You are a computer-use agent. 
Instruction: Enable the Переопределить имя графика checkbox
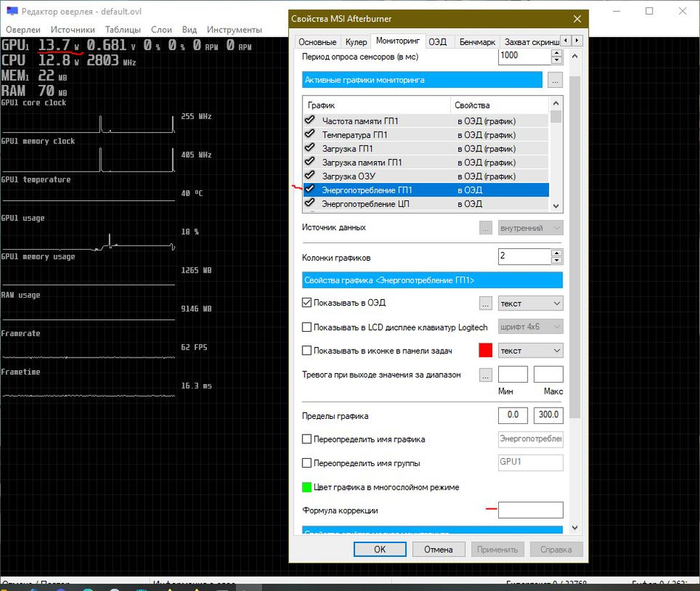pyautogui.click(x=307, y=440)
